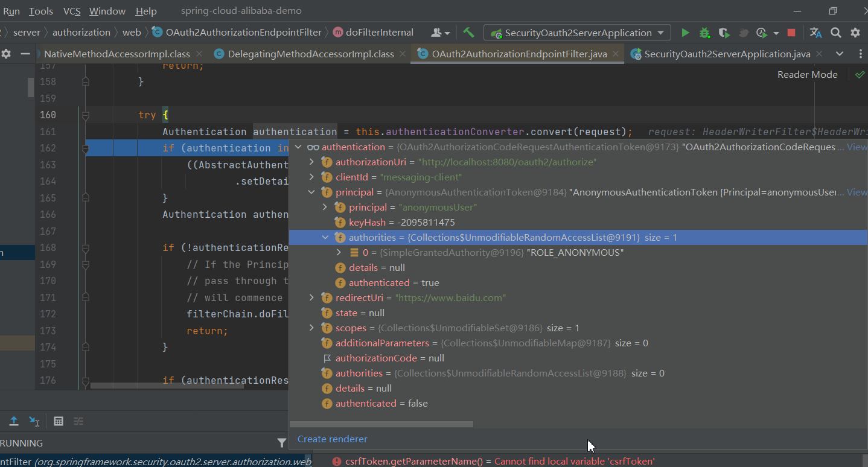Image resolution: width=868 pixels, height=467 pixels.
Task: Expand the scopes variable node
Action: click(311, 328)
